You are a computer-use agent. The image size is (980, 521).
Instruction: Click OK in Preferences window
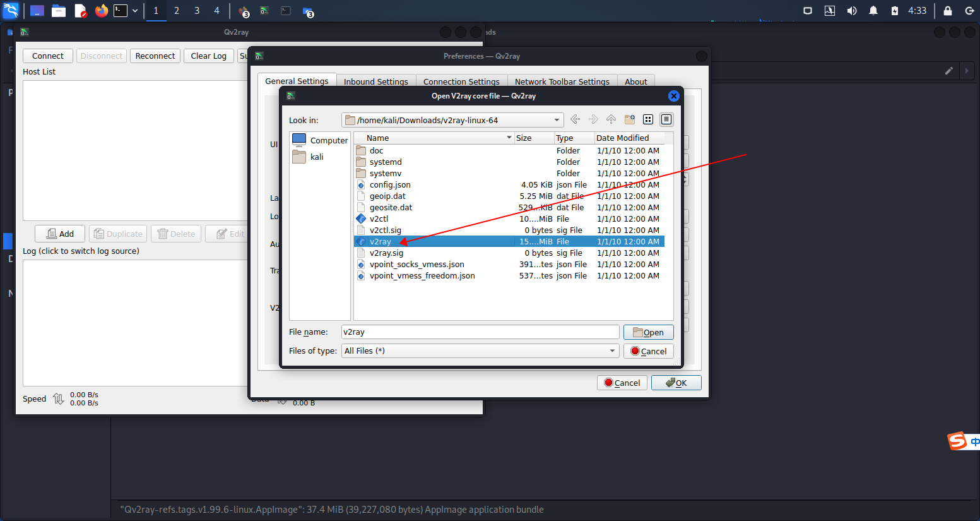(x=676, y=383)
